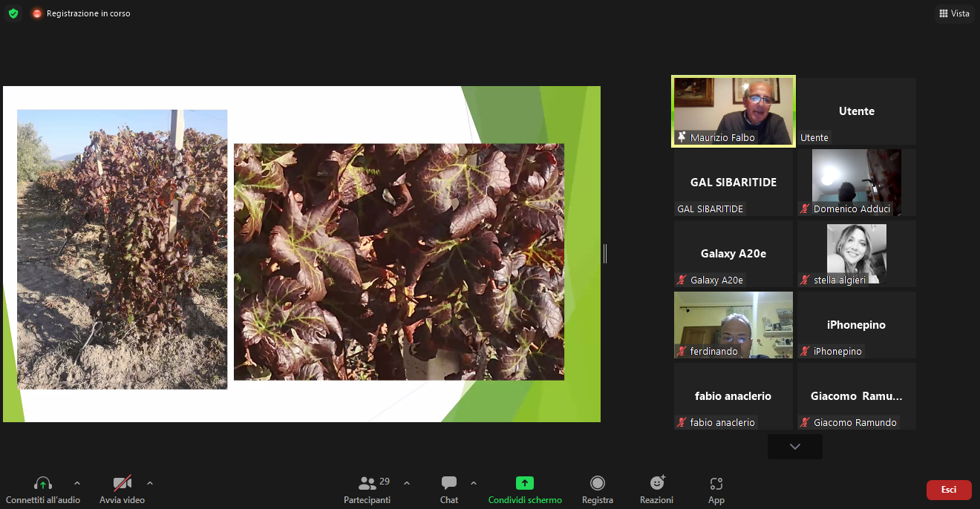Click the vineyard row photo in slide

coord(122,249)
